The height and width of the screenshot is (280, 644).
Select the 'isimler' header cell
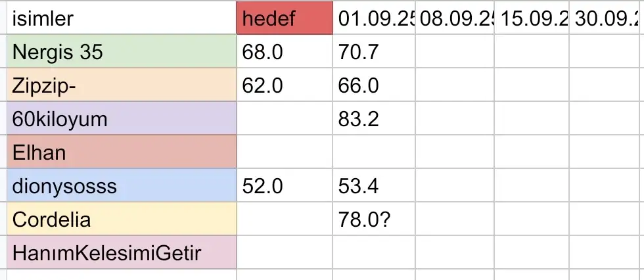click(122, 18)
